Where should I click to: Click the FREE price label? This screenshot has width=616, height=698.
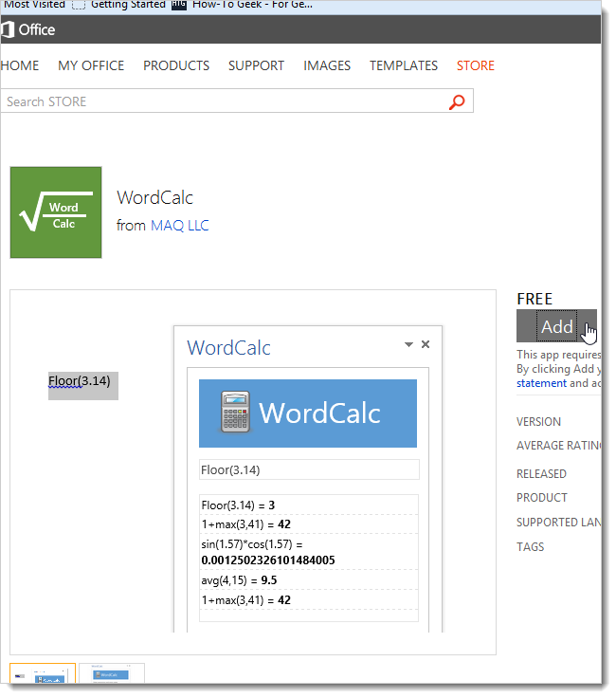click(534, 299)
